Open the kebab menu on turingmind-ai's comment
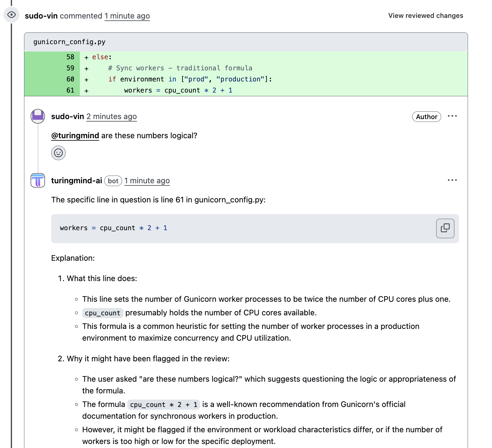492x448 pixels. pos(452,180)
